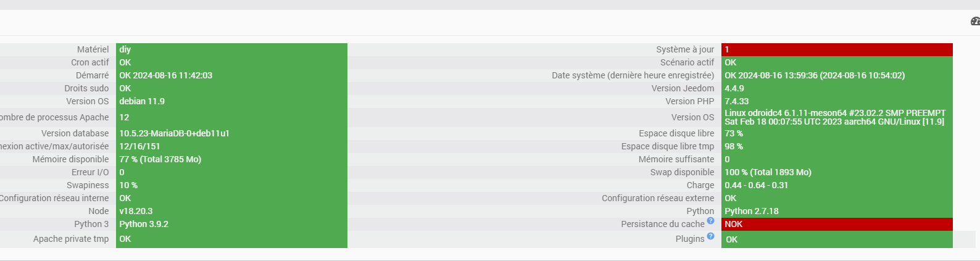Select the Charge load average values

click(756, 185)
